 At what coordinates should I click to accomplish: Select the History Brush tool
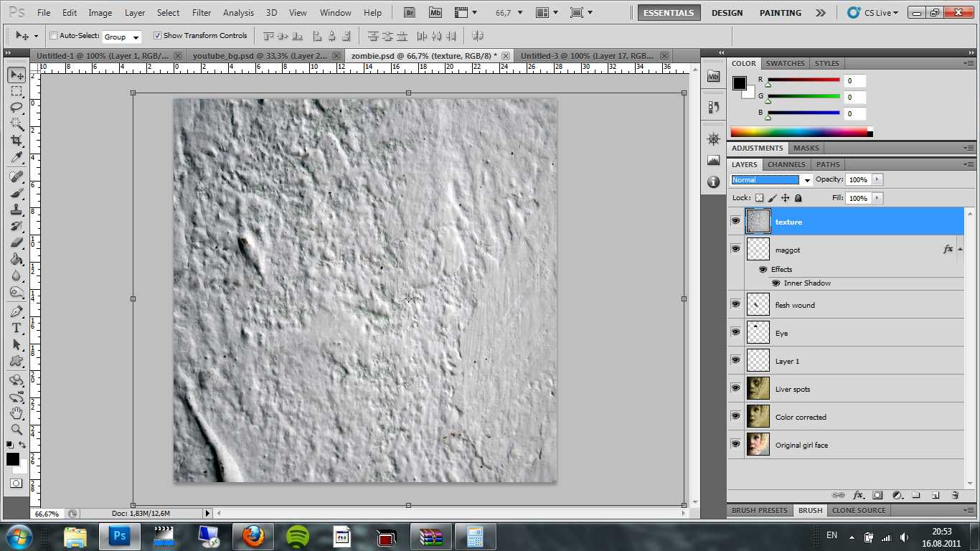click(x=17, y=226)
